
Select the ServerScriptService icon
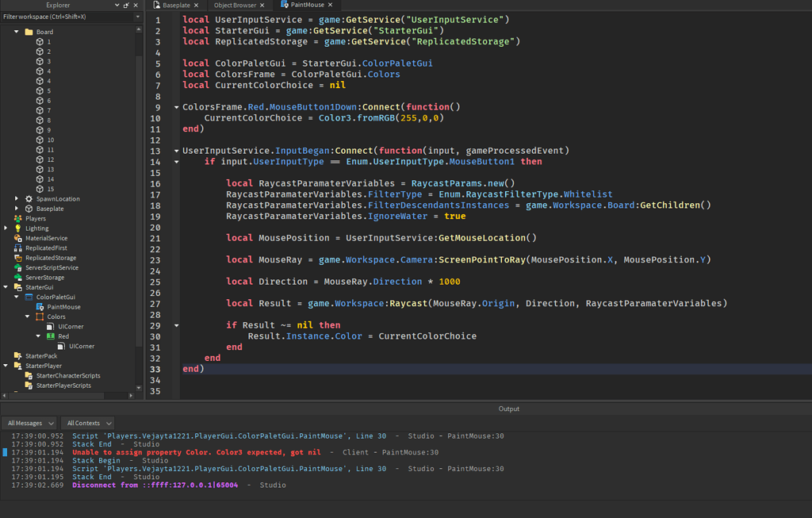tap(18, 267)
